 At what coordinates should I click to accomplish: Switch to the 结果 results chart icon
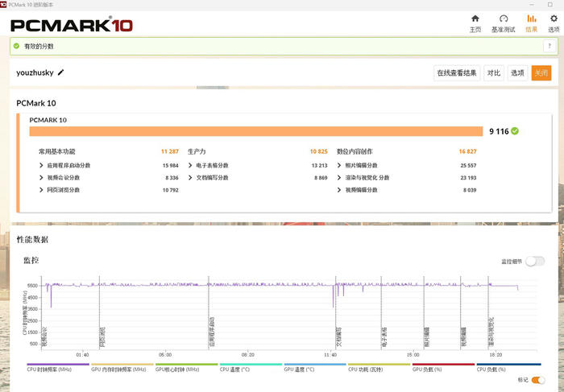(x=531, y=19)
